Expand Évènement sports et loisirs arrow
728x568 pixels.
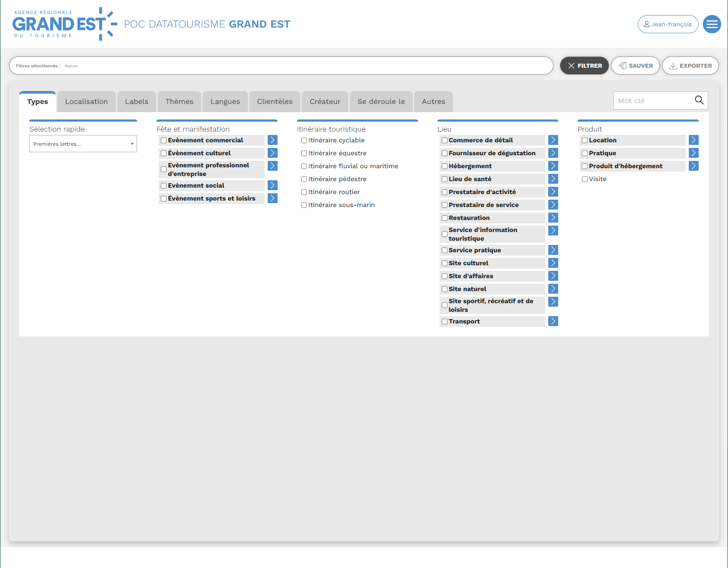272,198
